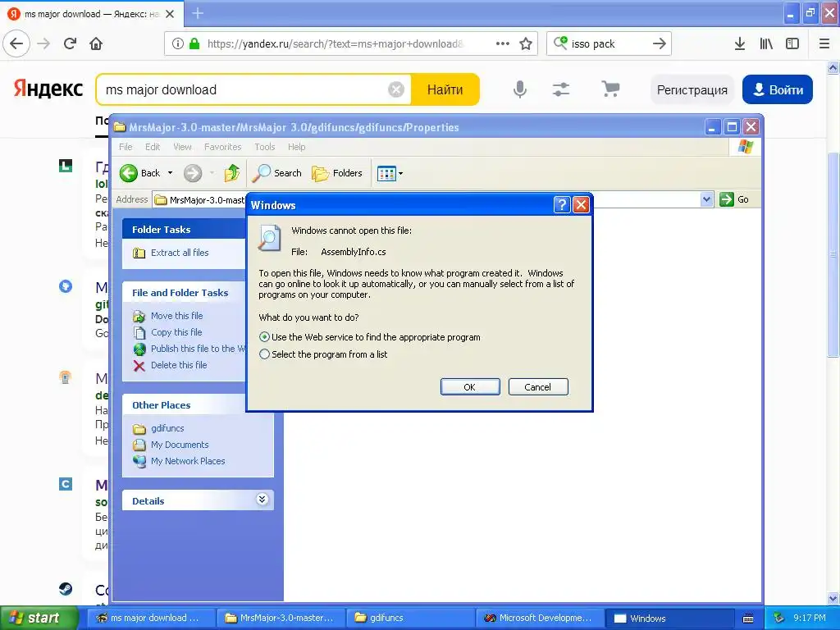The height and width of the screenshot is (630, 840).
Task: Open page actions three-dot menu
Action: pos(503,43)
